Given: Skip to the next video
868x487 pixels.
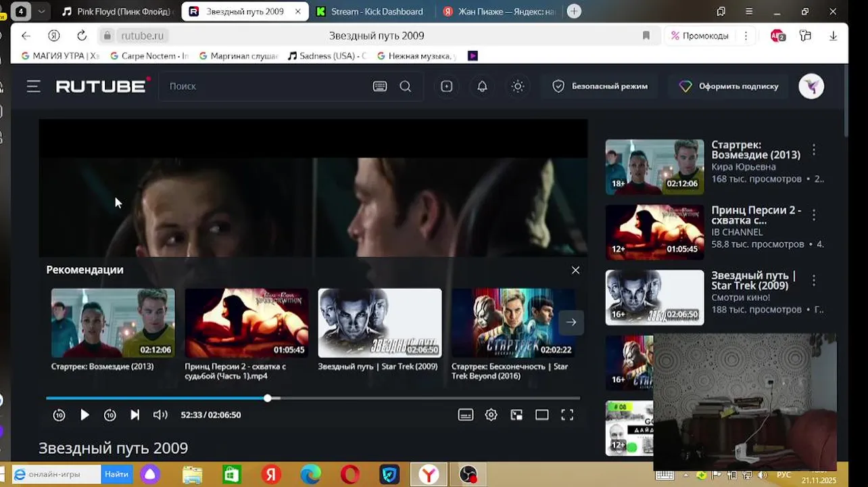Looking at the screenshot, I should coord(135,415).
